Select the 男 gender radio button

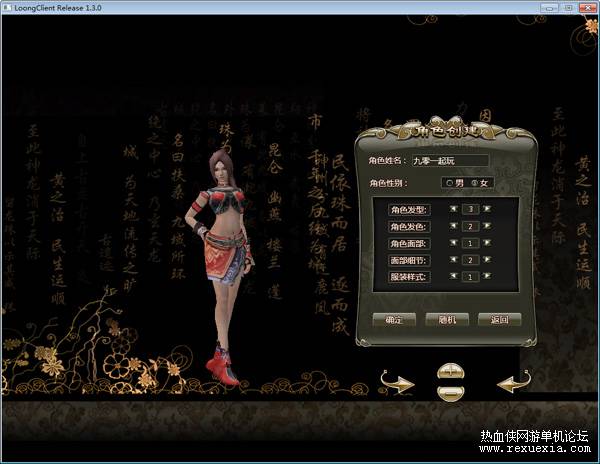(450, 183)
